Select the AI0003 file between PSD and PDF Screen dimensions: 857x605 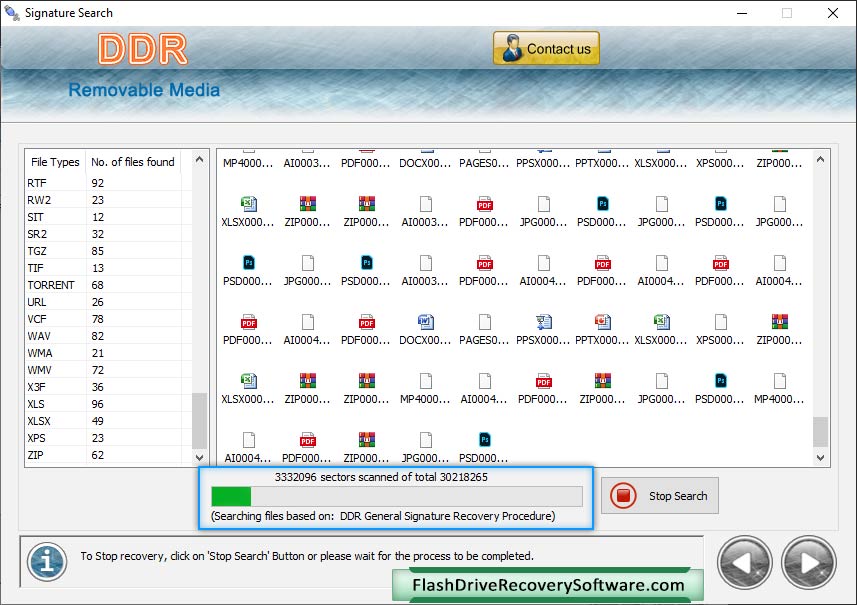click(x=425, y=263)
